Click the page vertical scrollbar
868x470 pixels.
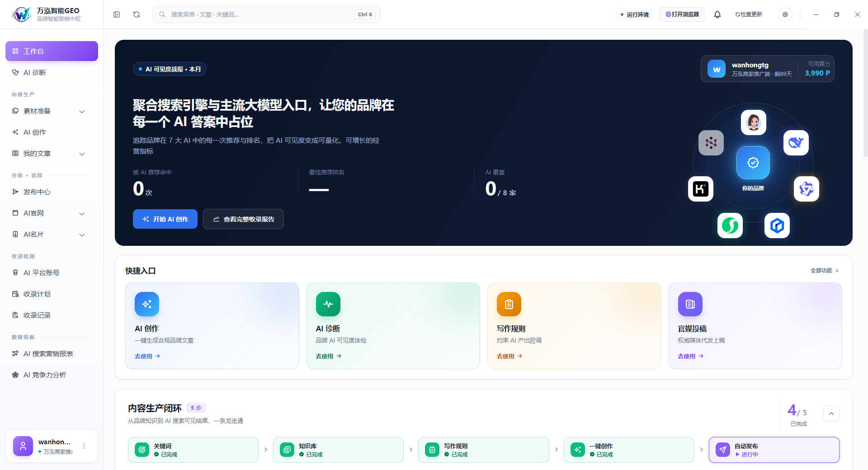(x=865, y=93)
